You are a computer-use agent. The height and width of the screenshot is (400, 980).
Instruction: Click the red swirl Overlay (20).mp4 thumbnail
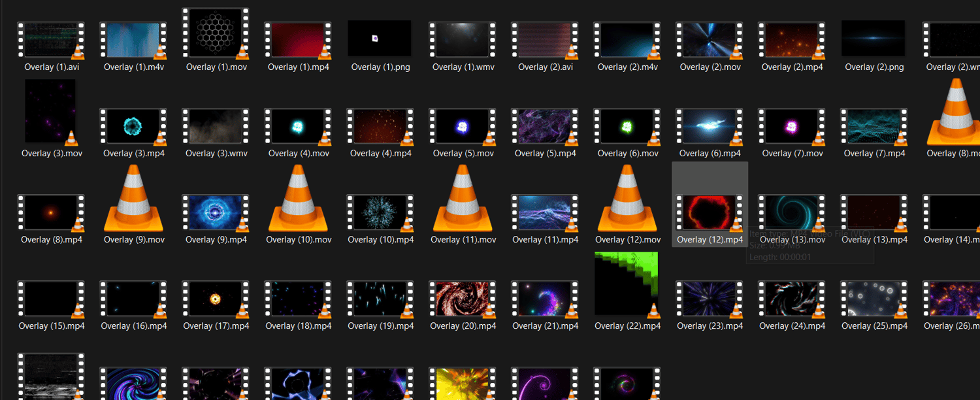click(x=463, y=299)
